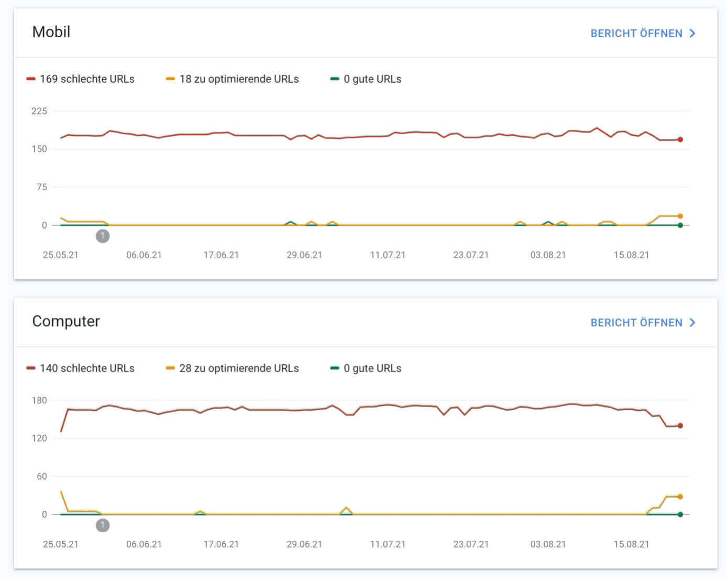
Task: Select the '169 schlechte URLs' legend label
Action: click(x=87, y=79)
